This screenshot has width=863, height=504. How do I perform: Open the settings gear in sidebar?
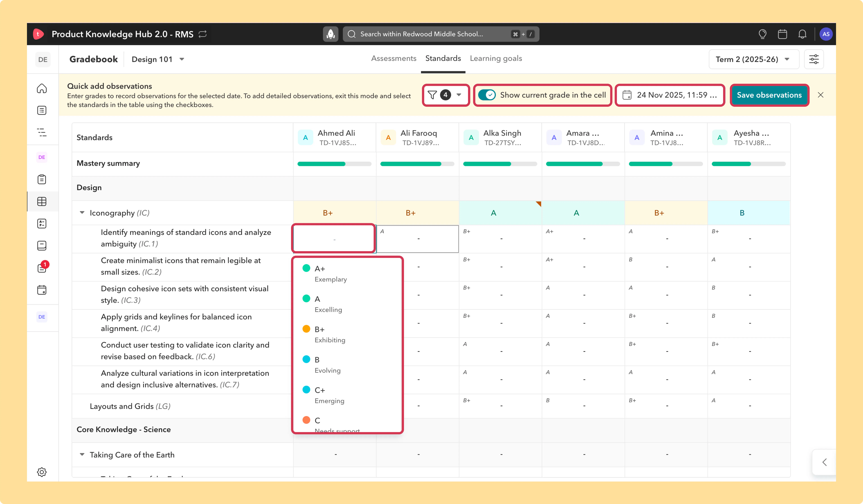42,472
